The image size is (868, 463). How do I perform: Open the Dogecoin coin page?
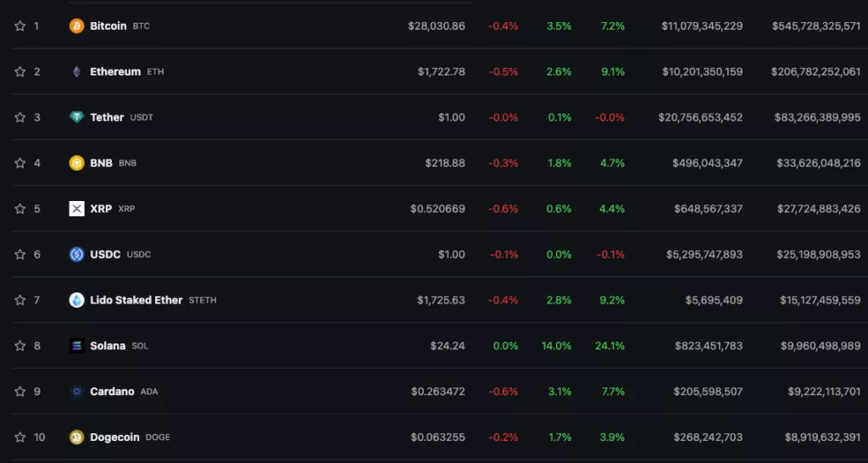(x=114, y=437)
